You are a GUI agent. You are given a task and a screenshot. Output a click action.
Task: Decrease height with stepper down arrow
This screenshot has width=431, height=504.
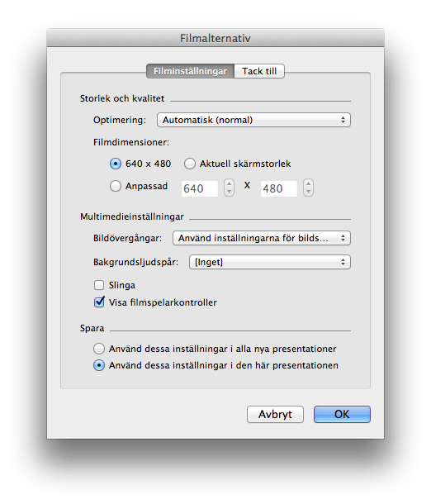[x=308, y=192]
